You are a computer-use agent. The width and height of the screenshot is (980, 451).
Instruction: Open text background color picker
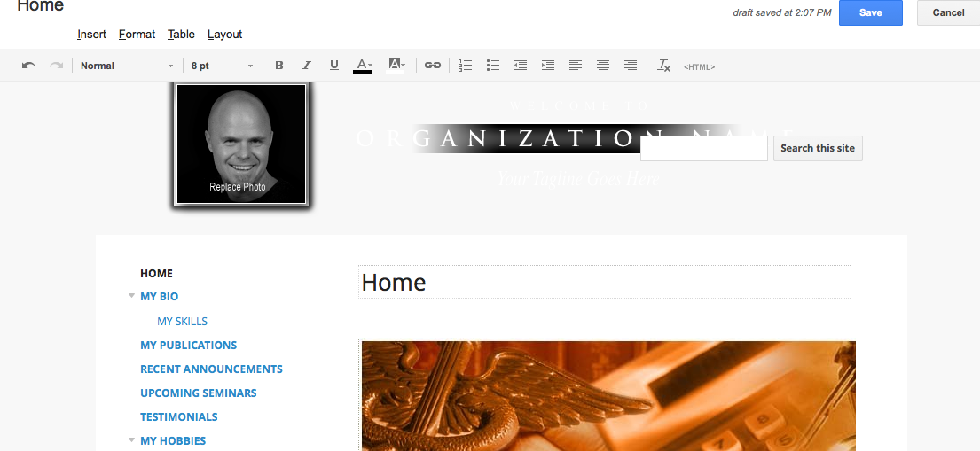pyautogui.click(x=396, y=66)
